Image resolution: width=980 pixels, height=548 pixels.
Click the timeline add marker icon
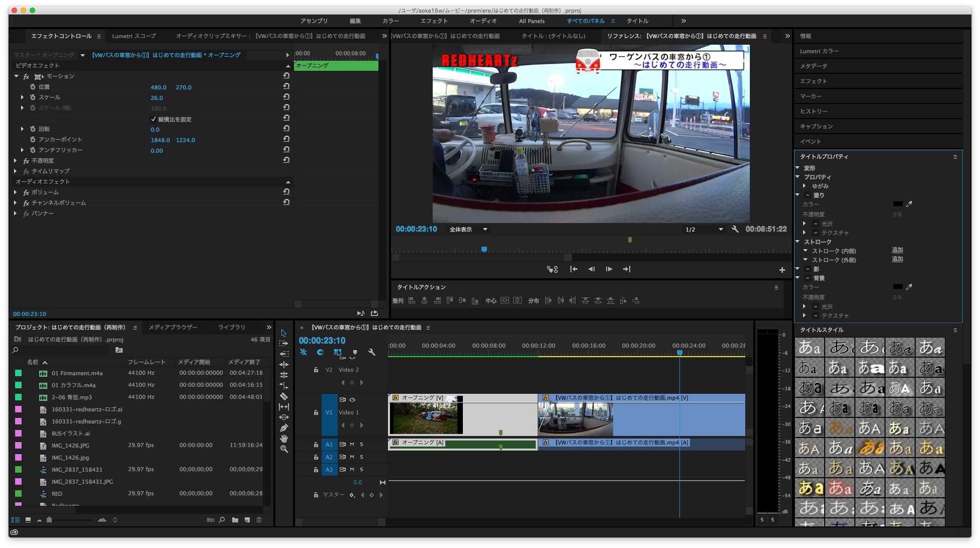click(355, 353)
